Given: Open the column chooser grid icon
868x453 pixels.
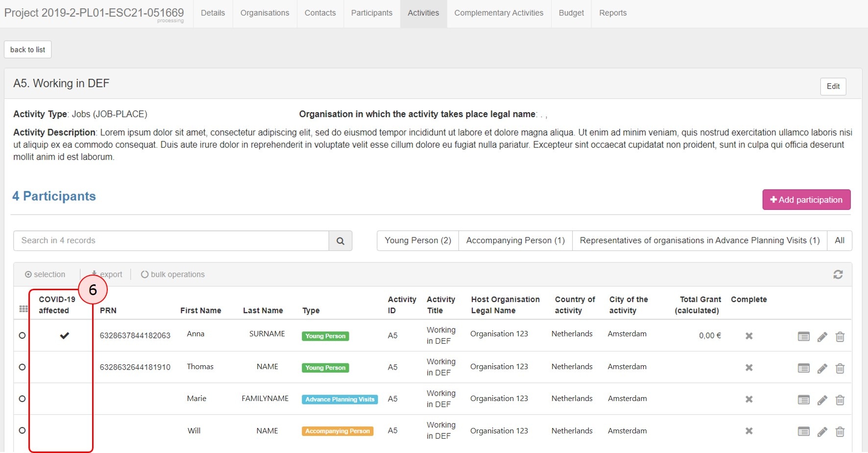Looking at the screenshot, I should [x=24, y=309].
